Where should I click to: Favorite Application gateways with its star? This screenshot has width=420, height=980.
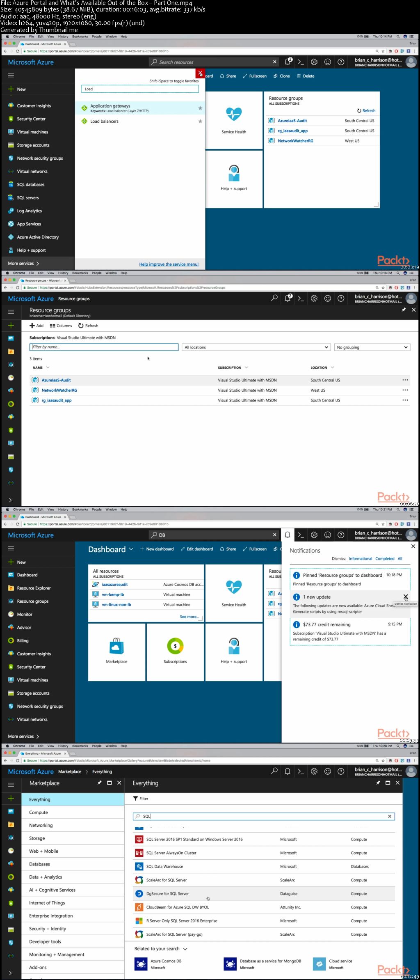tap(200, 108)
